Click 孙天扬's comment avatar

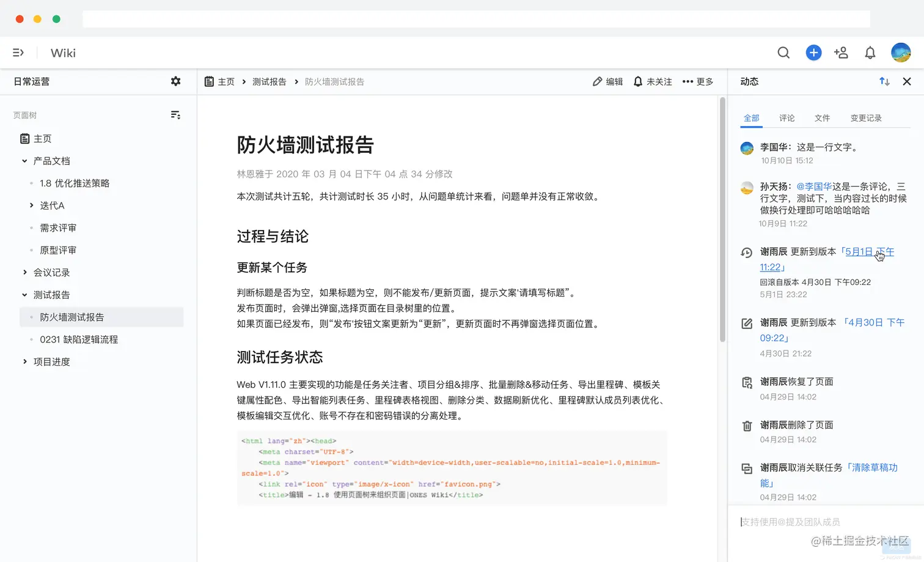(x=747, y=188)
